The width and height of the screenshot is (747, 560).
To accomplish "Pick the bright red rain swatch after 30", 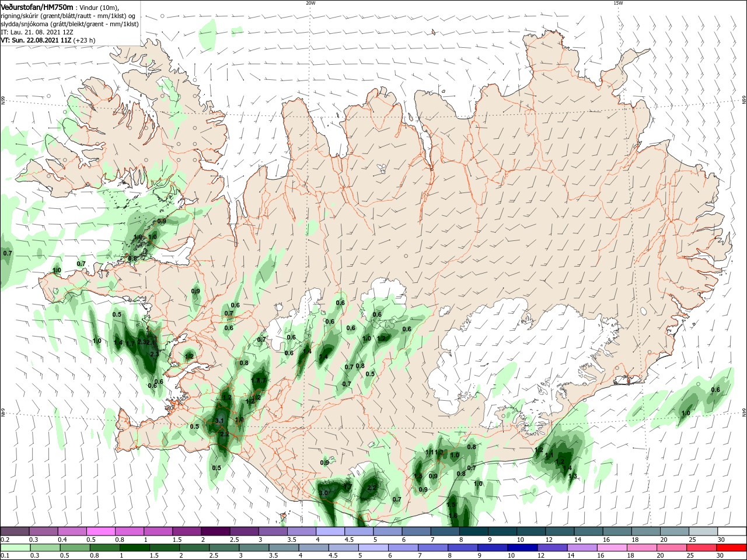I will 732,548.
